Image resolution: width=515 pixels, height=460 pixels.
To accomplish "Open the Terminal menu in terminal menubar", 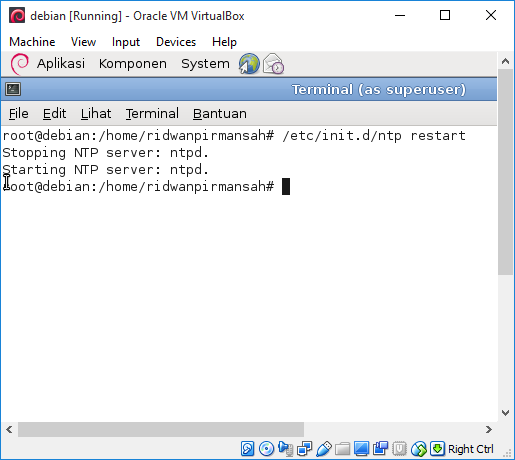I will click(152, 114).
